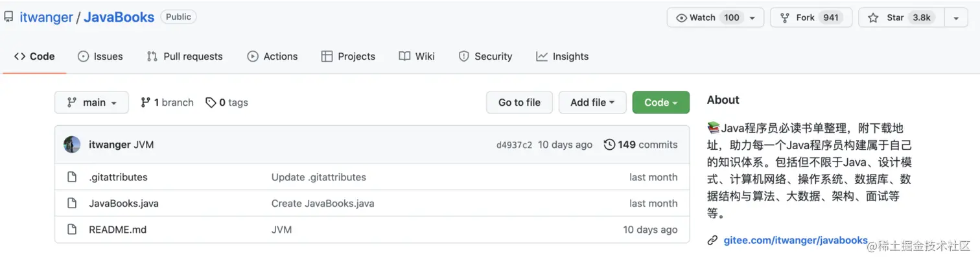Open the Pull requests tab
This screenshot has width=980, height=262.
coord(185,56)
